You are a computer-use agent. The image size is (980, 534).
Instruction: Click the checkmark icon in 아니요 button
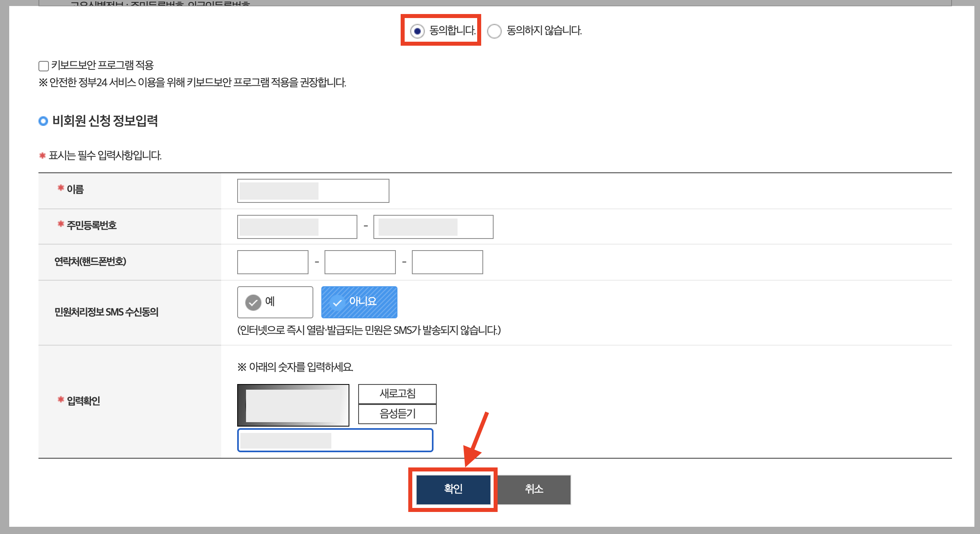coord(337,303)
